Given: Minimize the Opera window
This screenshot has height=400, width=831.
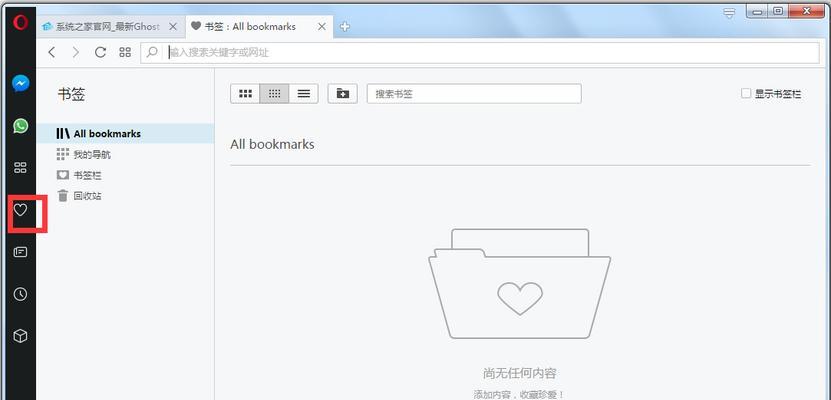Looking at the screenshot, I should click(x=758, y=11).
